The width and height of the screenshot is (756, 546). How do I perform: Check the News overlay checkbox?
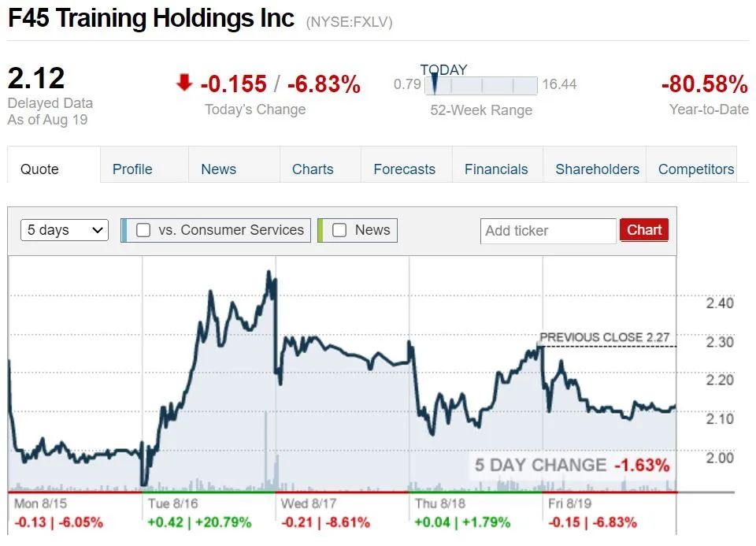[x=339, y=230]
